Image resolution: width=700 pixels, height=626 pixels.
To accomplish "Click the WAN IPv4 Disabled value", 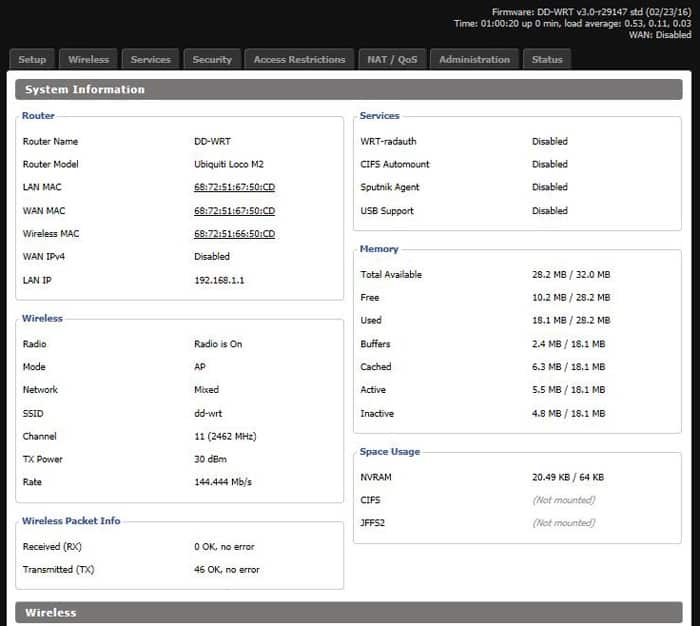I will point(212,257).
